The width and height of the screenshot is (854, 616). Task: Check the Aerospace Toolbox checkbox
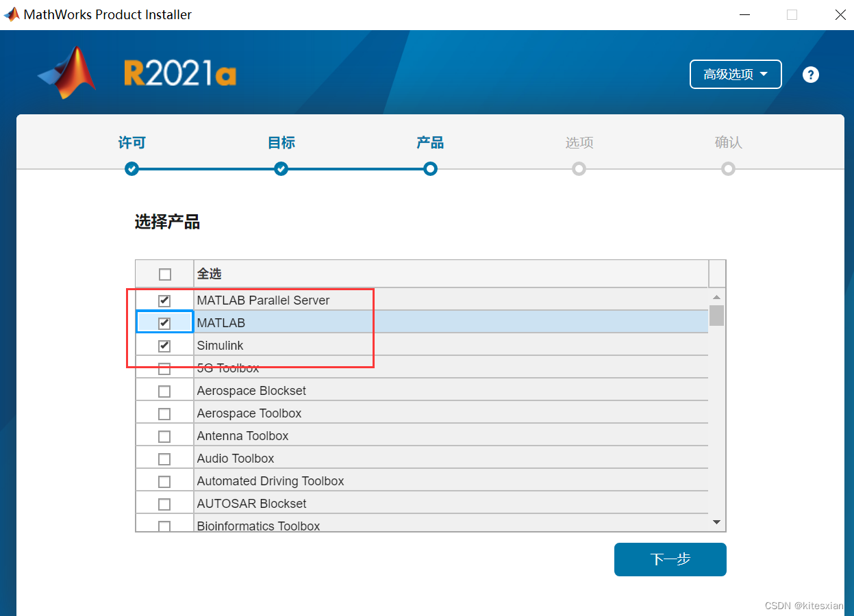point(164,414)
